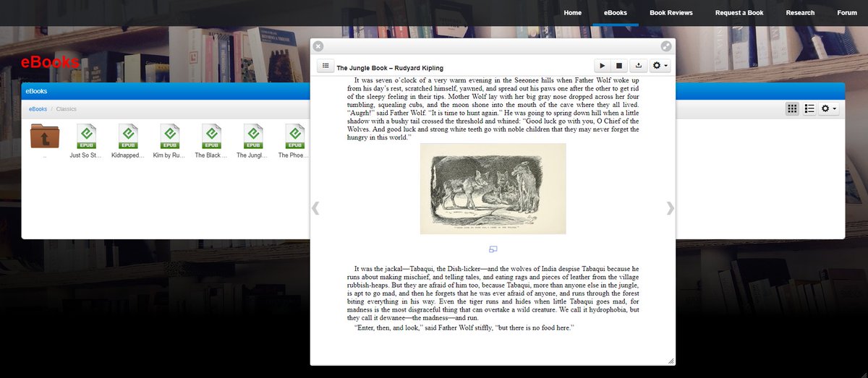Viewport: 868px width, 378px height.
Task: Open Request a Book page
Action: point(739,13)
